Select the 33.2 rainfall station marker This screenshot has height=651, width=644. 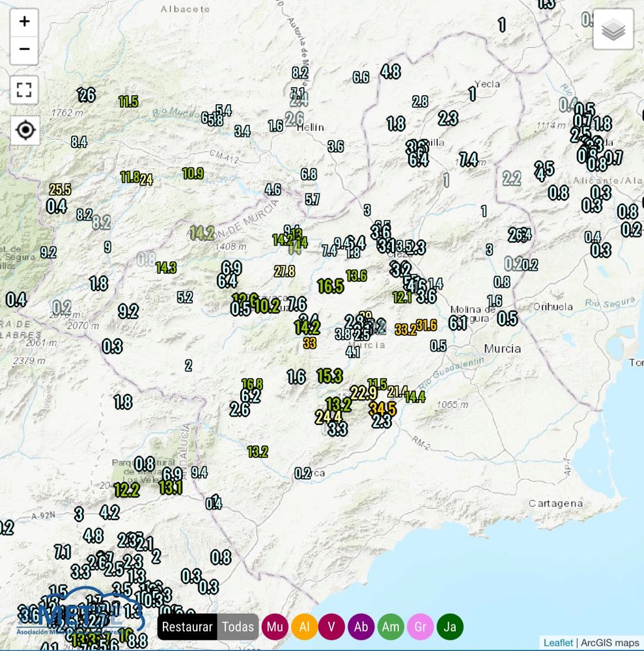(406, 329)
